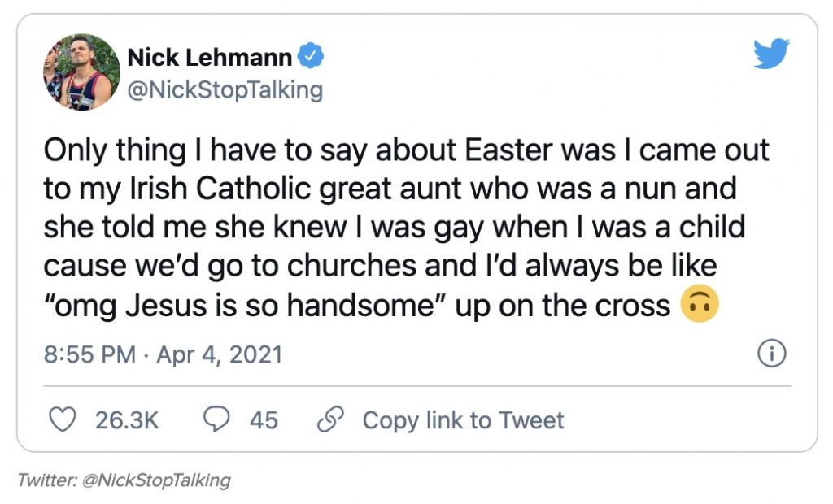Open the tweet info circle icon
Screen dimensions: 833x504
771,354
